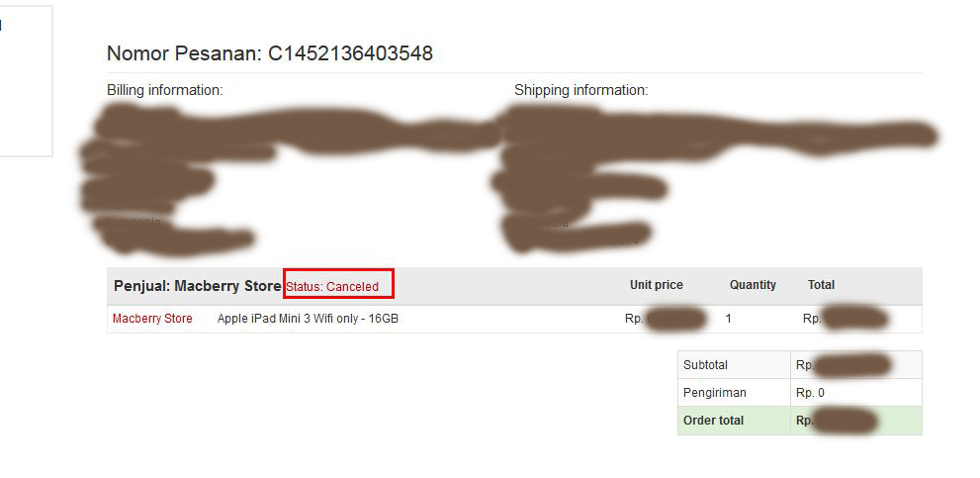Viewport: 980px width, 478px height.
Task: Click the Total column header
Action: coord(821,285)
